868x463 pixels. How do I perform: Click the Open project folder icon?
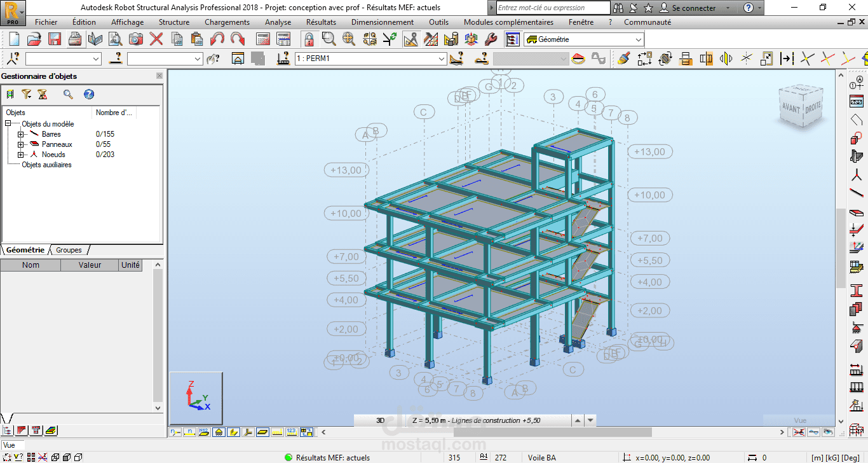[34, 39]
